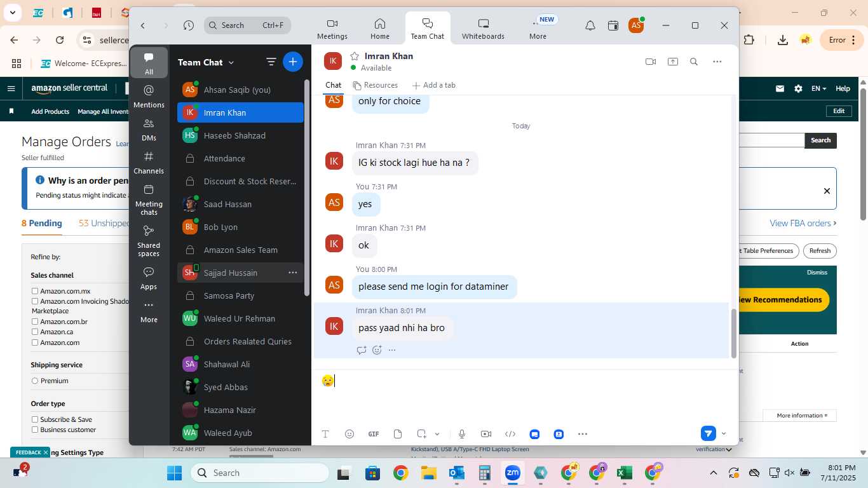Send the message with blue send button
Image resolution: width=868 pixels, height=488 pixels.
point(709,433)
